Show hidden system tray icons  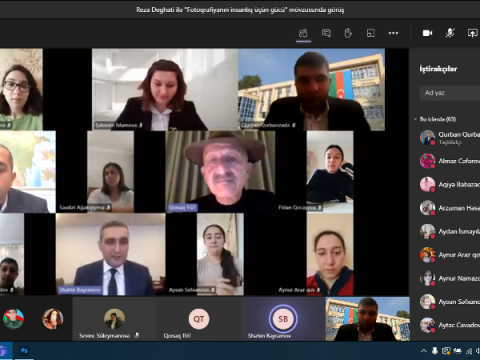click(x=423, y=351)
